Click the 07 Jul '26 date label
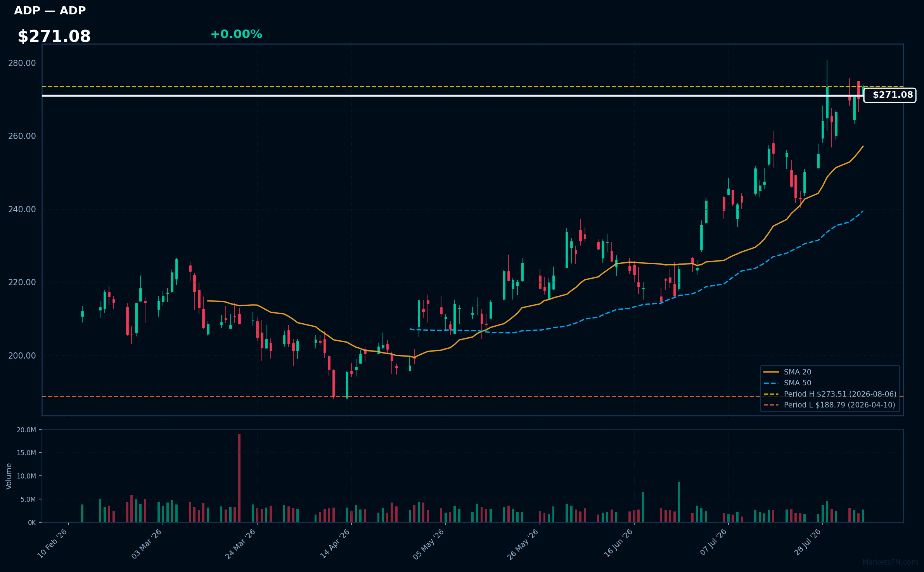This screenshot has height=572, width=924. [713, 542]
